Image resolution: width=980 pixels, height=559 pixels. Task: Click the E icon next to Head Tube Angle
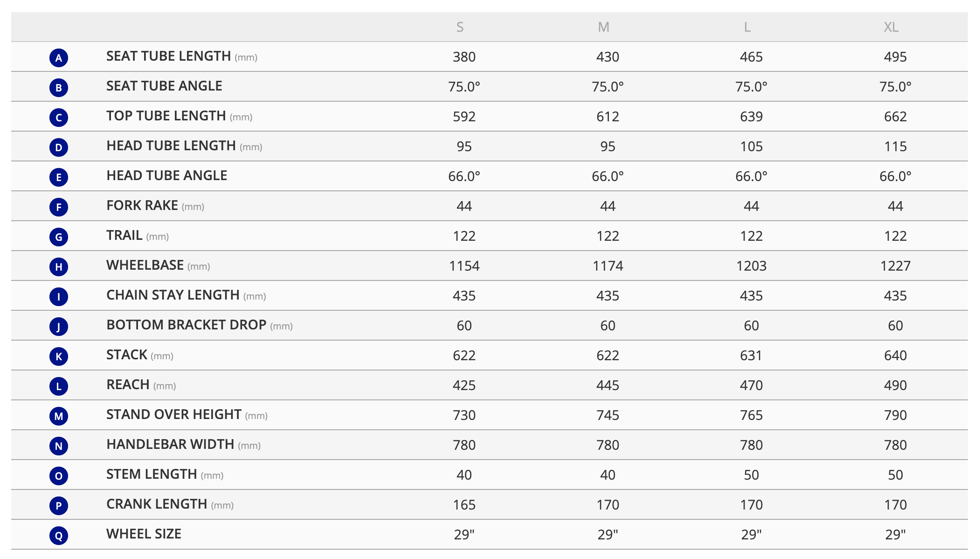(59, 177)
